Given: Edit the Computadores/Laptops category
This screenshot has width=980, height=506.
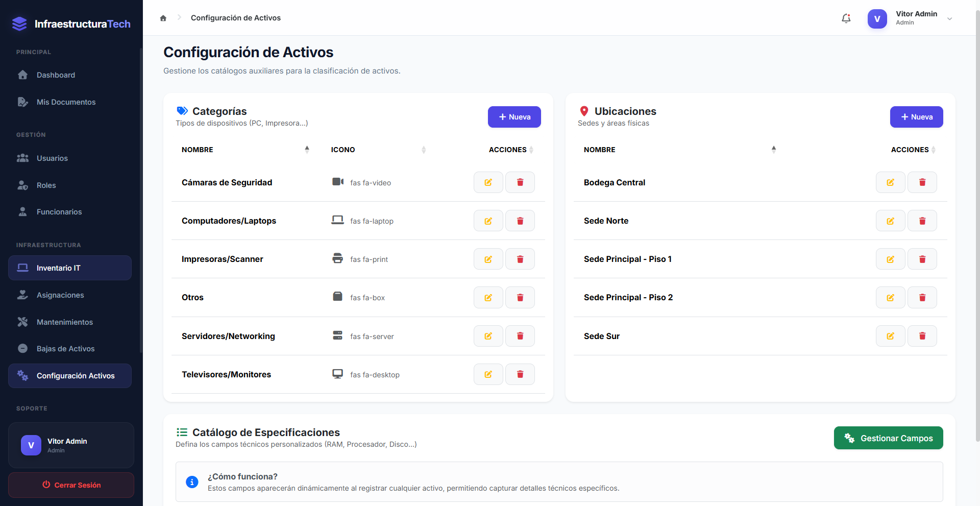Looking at the screenshot, I should pos(488,221).
